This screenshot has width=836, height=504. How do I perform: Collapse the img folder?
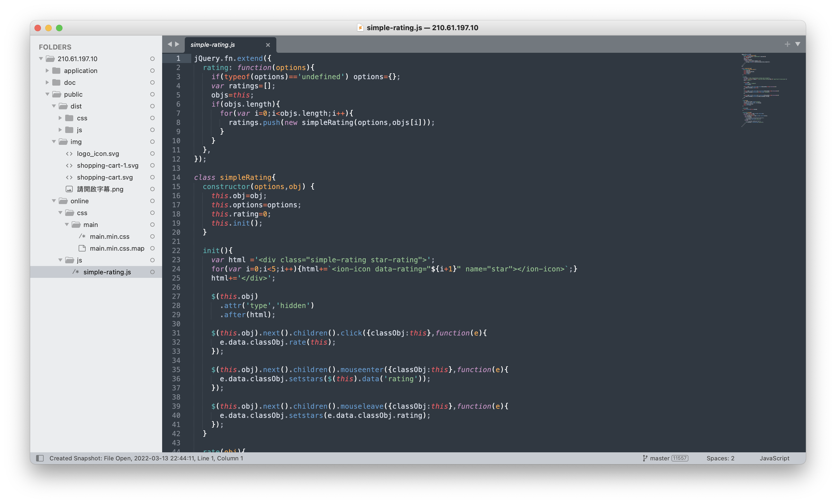(x=54, y=142)
